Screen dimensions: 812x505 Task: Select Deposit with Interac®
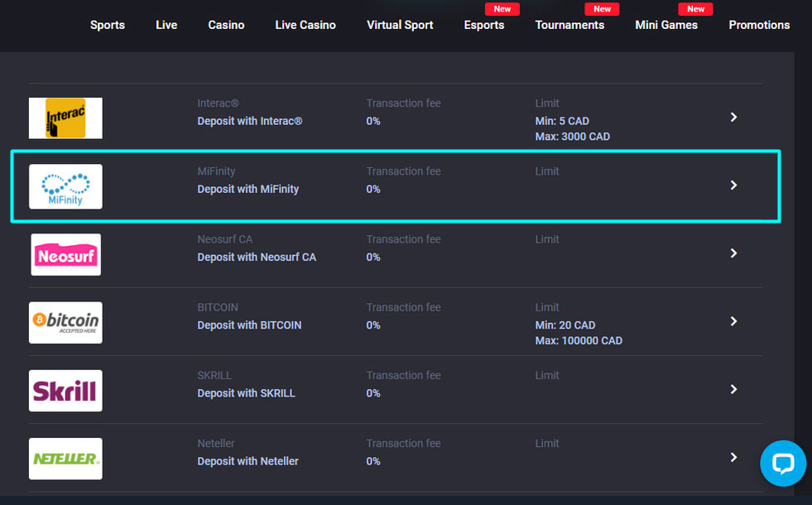(x=250, y=121)
